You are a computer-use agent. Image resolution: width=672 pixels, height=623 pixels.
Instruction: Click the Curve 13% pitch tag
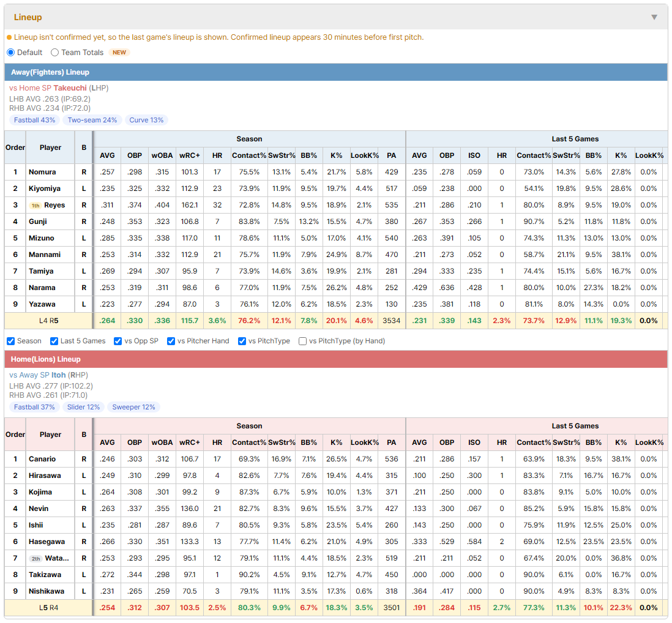point(146,120)
